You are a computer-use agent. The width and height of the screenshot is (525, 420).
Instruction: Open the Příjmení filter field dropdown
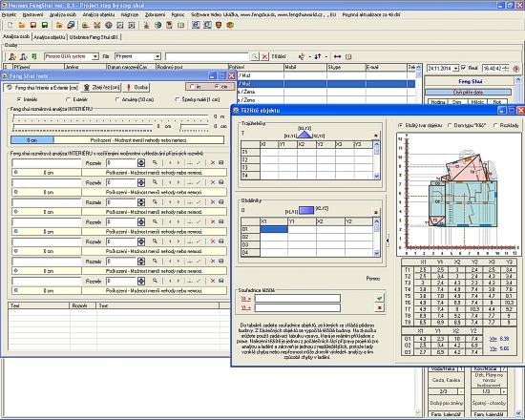[x=157, y=56]
